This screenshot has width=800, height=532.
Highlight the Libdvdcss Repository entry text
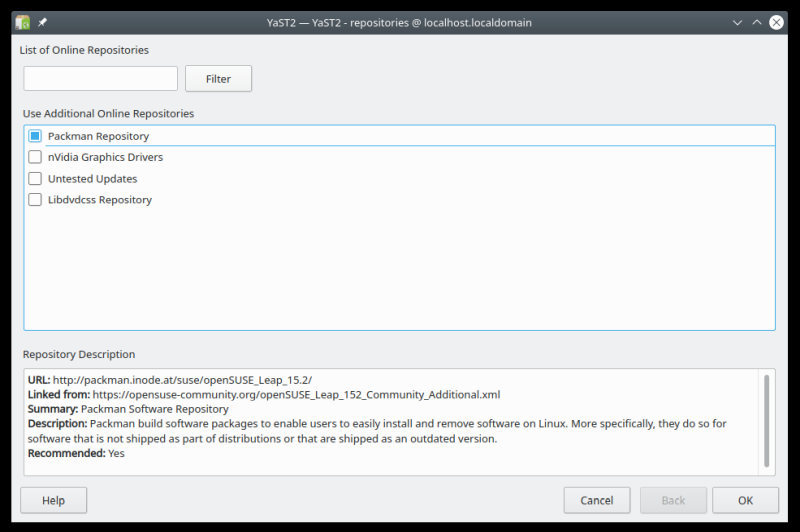[100, 200]
